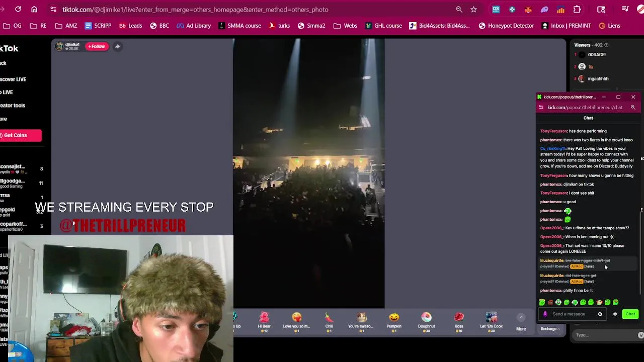Open the OS extension icon

[x=496, y=9]
